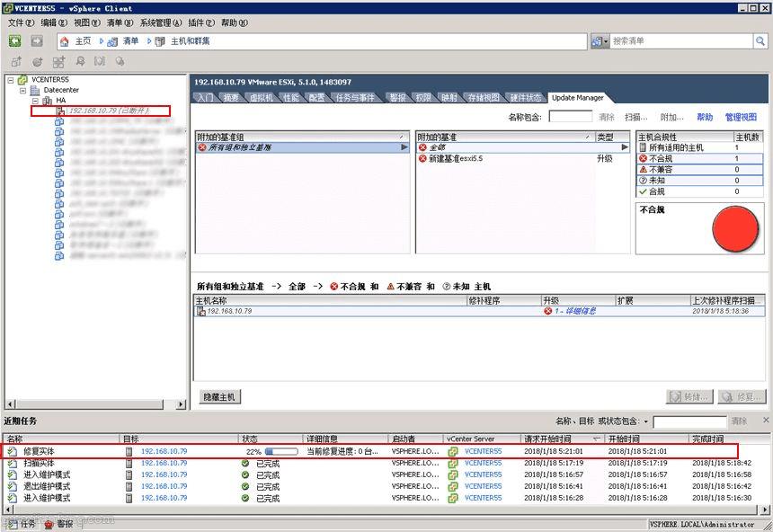Click the 附加... link
This screenshot has width=773, height=532.
coord(671,118)
